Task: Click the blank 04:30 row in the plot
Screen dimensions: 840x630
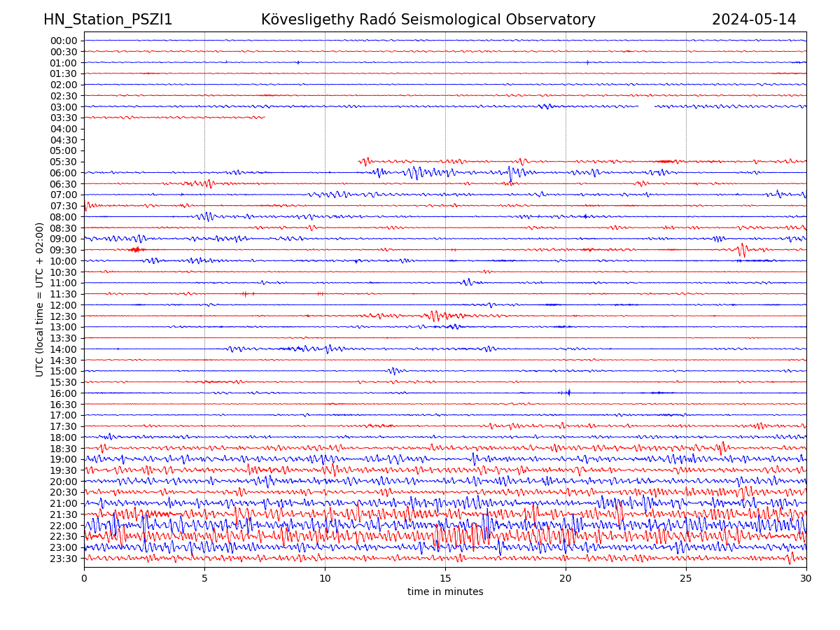Action: pos(445,139)
